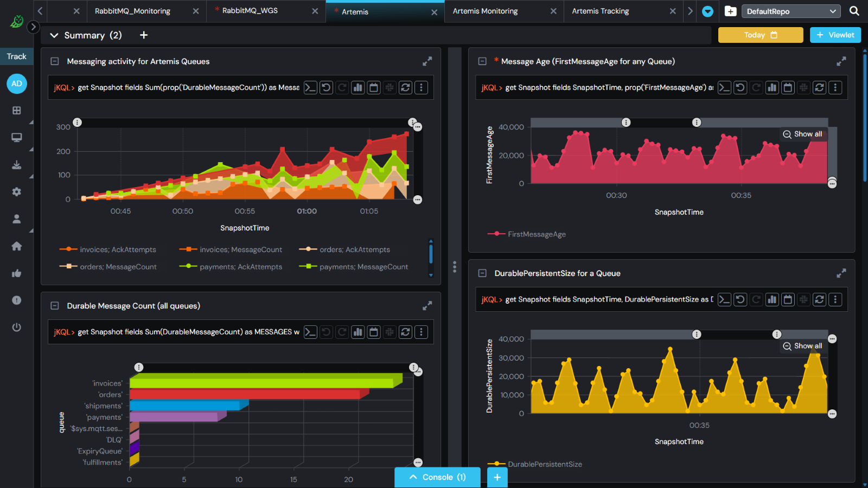The image size is (868, 488).
Task: Open settings gear in sidebar
Action: 17,191
